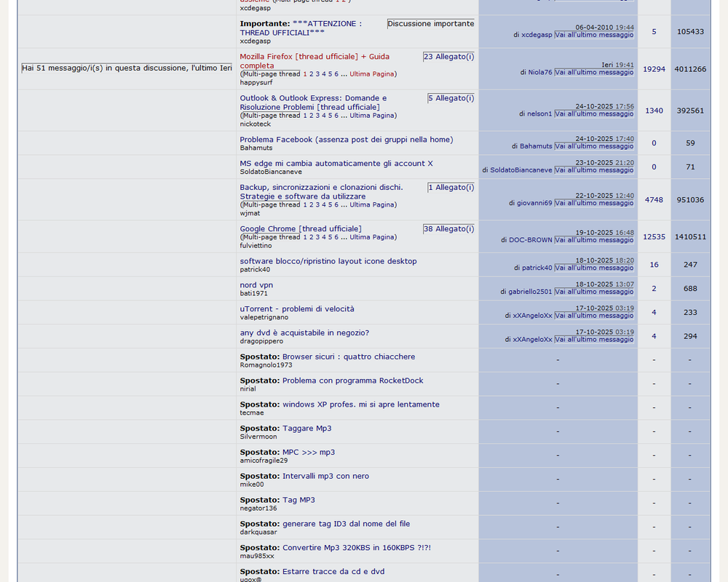Open Google Chrome thread ufficiale
The height and width of the screenshot is (582, 728).
(x=301, y=228)
